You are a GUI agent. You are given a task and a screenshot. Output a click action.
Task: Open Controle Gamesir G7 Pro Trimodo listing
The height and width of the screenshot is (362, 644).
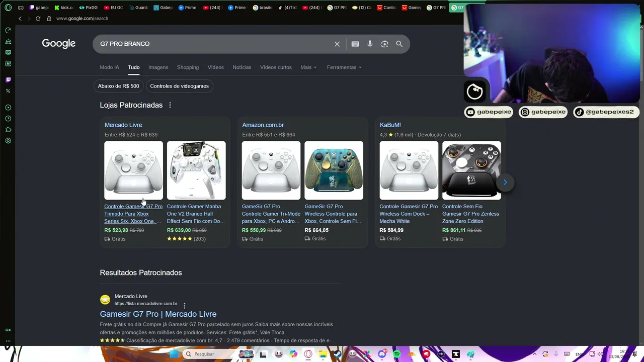pyautogui.click(x=133, y=214)
